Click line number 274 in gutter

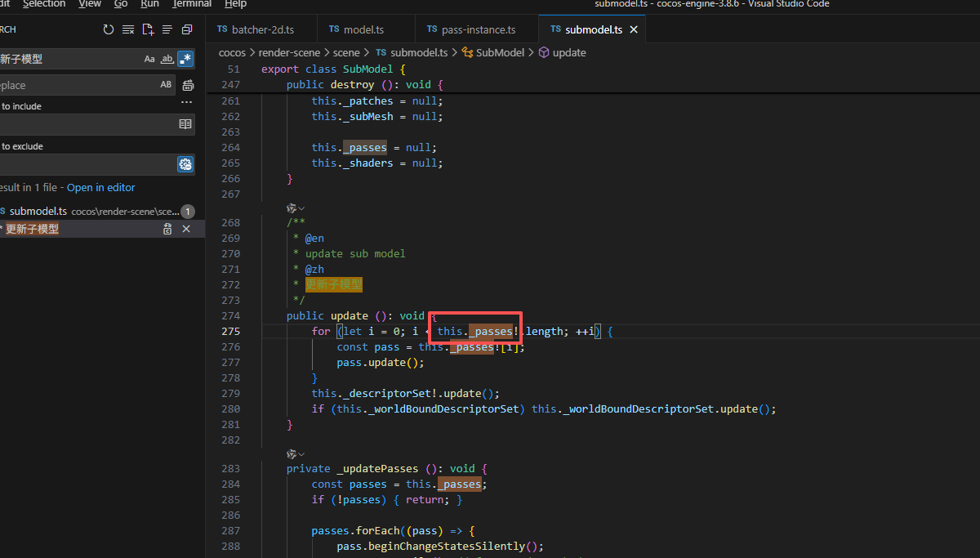(x=230, y=316)
